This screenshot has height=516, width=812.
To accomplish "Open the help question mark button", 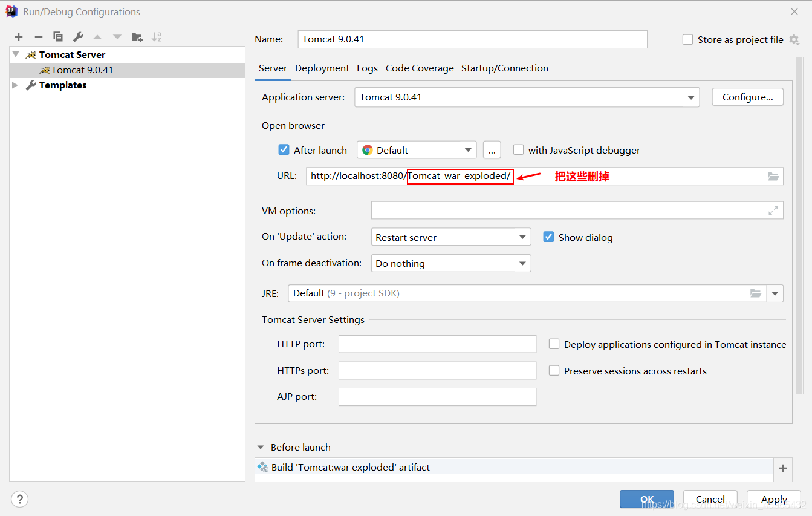I will [x=20, y=499].
